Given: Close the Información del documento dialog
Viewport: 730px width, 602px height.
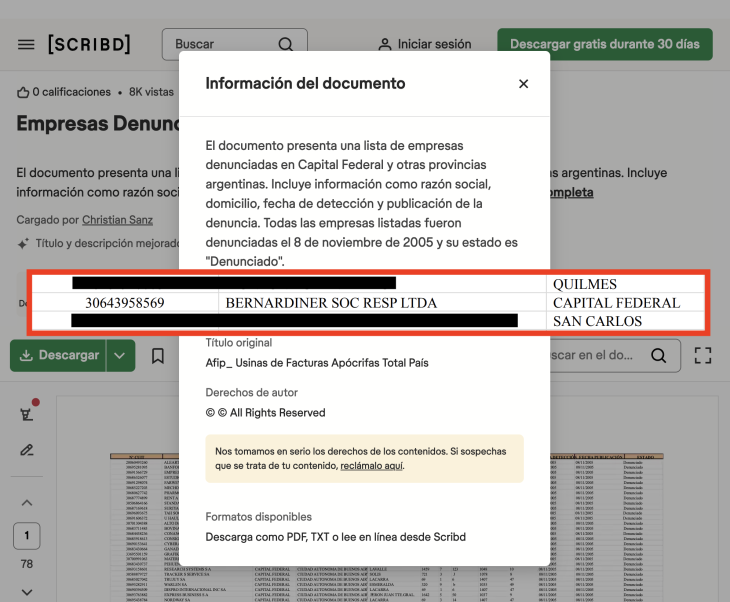Looking at the screenshot, I should coord(523,84).
